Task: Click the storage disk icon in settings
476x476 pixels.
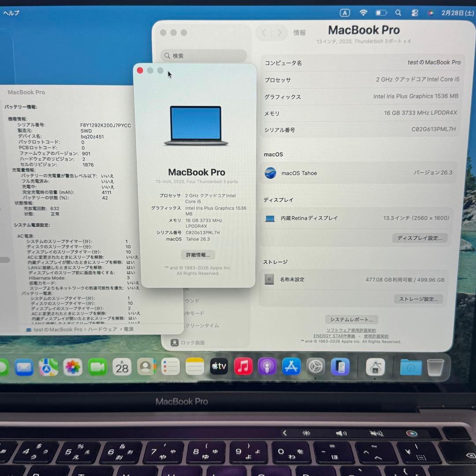Action: (x=269, y=279)
